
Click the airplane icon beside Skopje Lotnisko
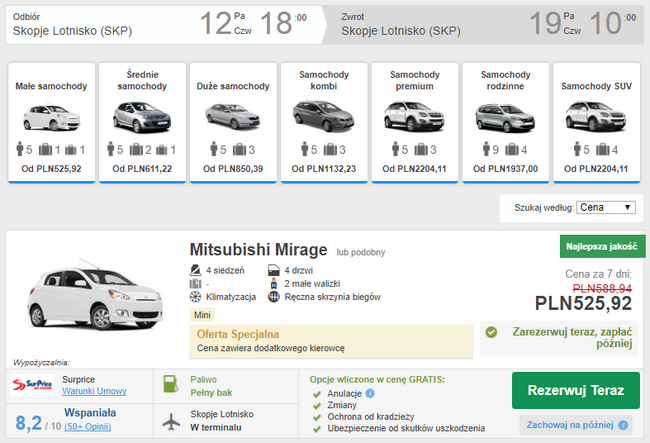[x=171, y=422]
